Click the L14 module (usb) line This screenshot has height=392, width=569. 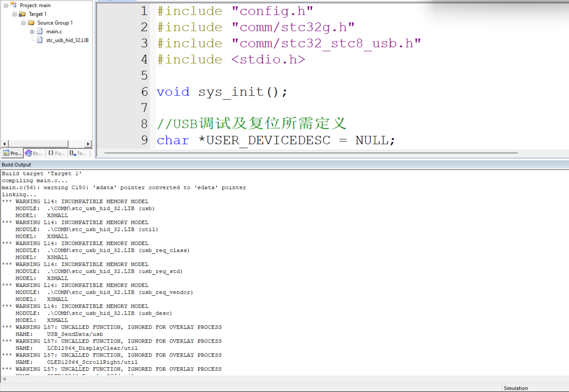point(85,209)
